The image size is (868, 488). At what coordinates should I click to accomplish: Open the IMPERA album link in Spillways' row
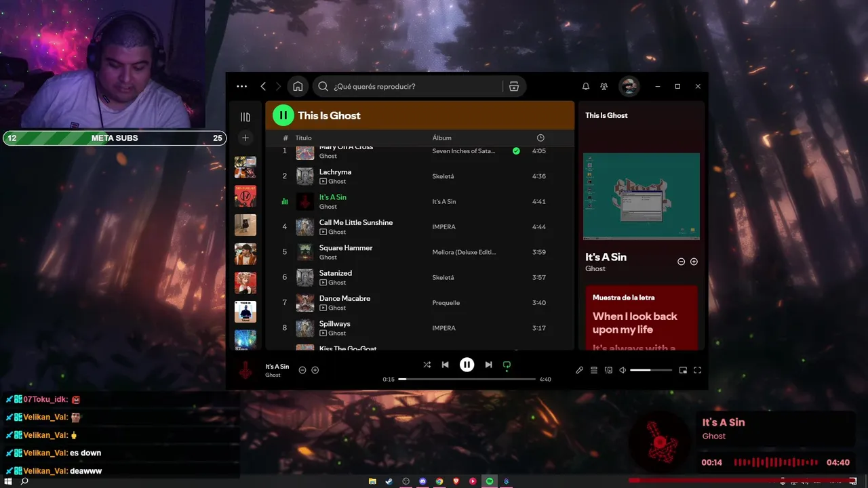[x=444, y=328]
